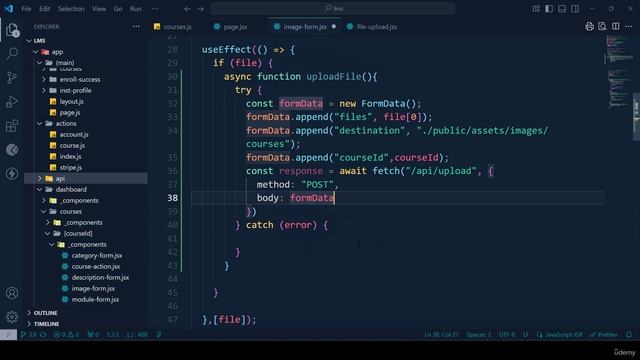Click the Prettier status bar button
640x360 pixels.
pyautogui.click(x=604, y=335)
